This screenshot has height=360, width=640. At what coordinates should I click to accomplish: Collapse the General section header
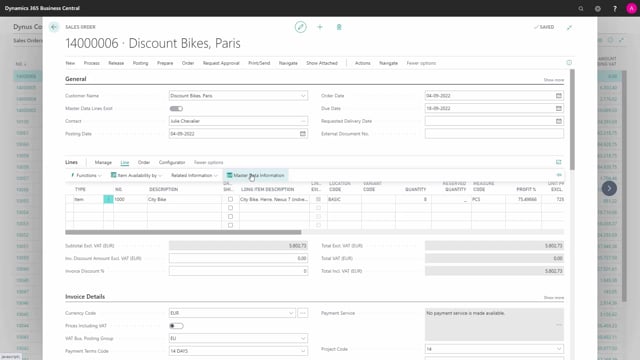coord(76,79)
